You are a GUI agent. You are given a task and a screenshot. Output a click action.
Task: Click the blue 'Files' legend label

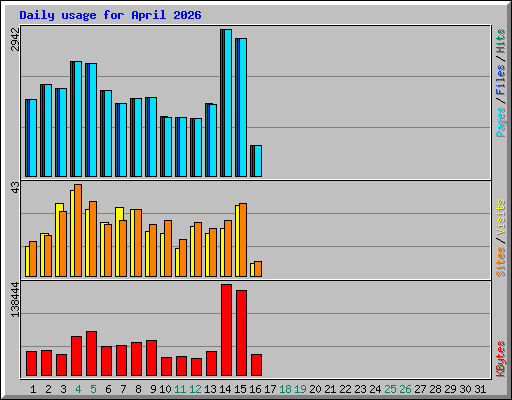click(x=501, y=80)
